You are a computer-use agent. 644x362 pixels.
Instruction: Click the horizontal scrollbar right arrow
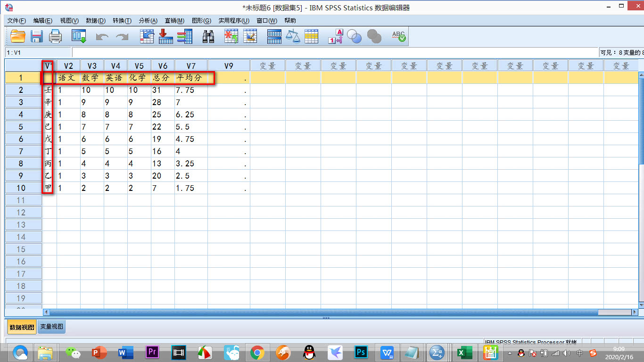(x=635, y=312)
